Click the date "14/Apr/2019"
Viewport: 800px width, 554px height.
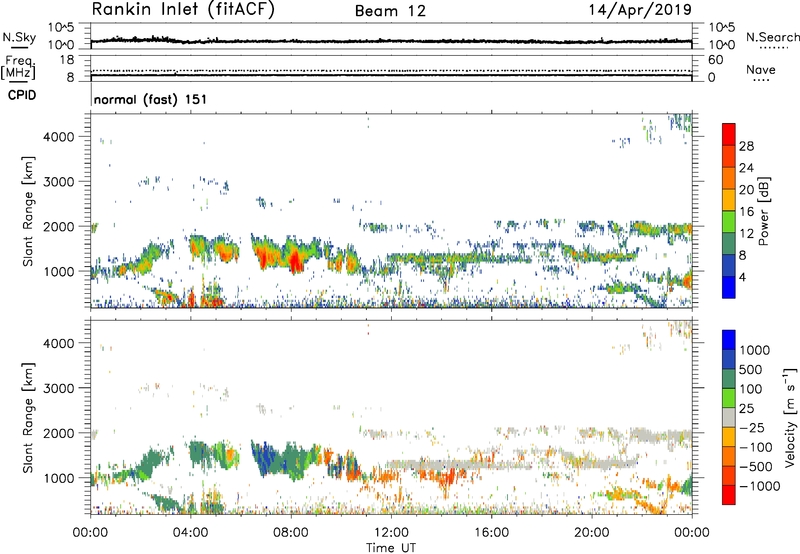point(640,10)
